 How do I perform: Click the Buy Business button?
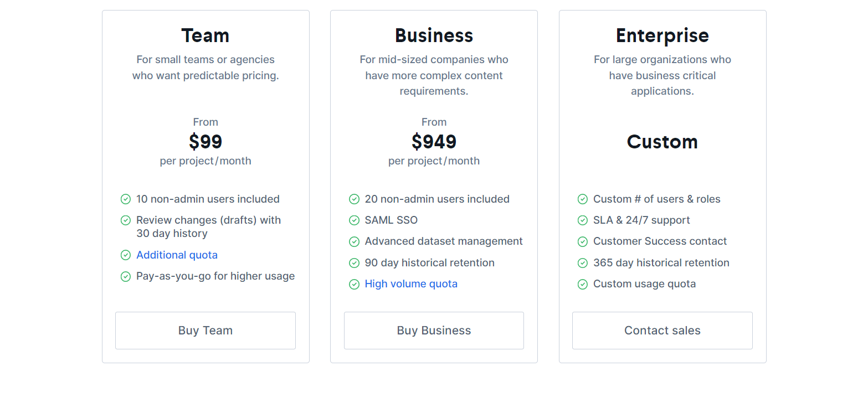coord(434,331)
